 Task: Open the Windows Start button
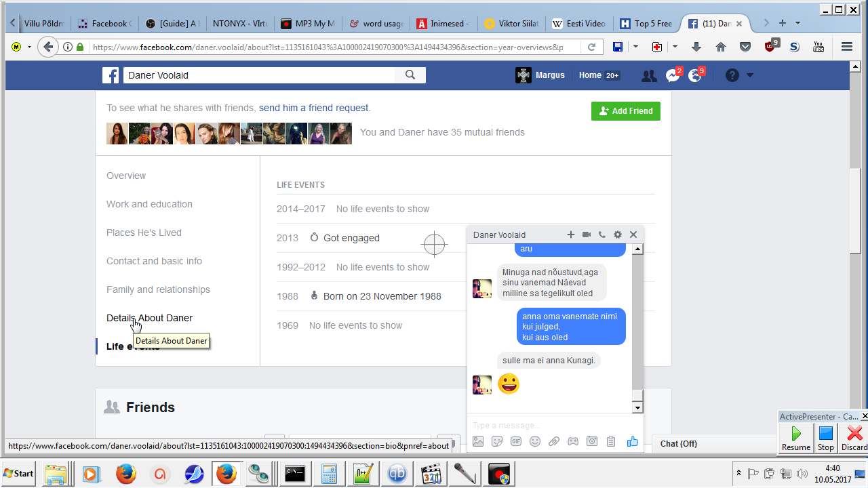click(19, 473)
